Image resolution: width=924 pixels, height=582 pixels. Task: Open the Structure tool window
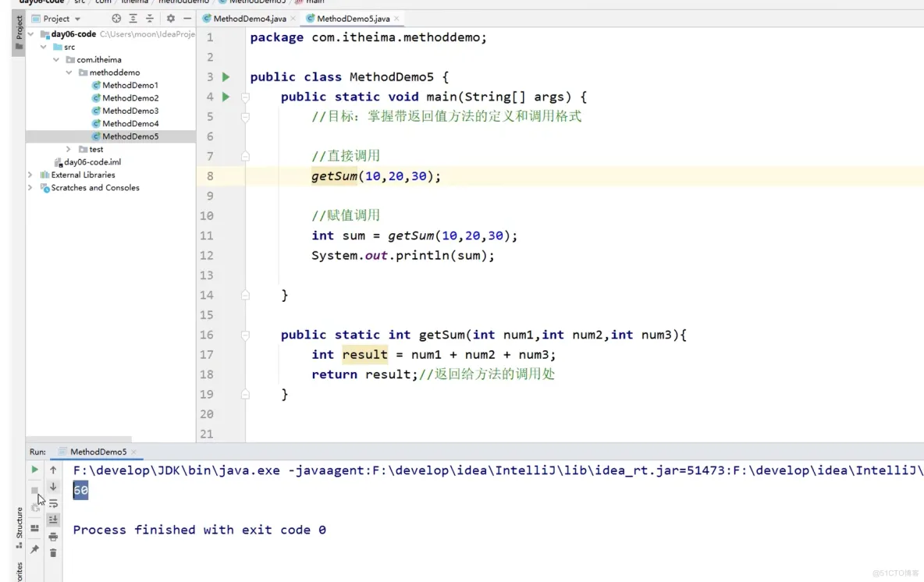[x=18, y=523]
